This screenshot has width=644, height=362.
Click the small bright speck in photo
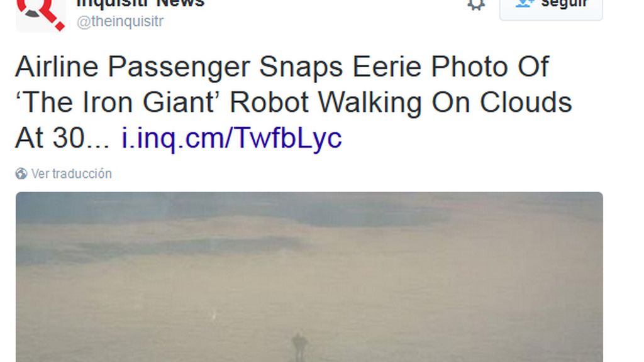214,315
